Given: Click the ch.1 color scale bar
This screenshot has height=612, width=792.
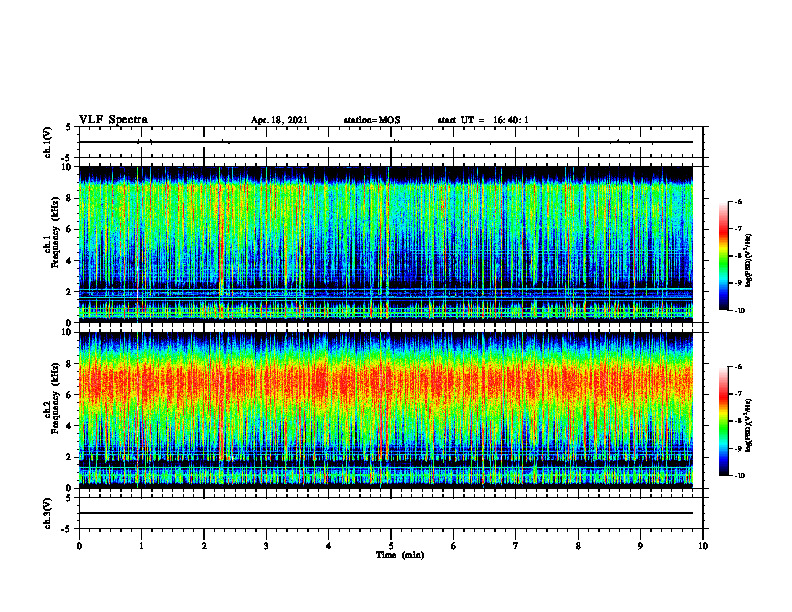Looking at the screenshot, I should pos(724,256).
